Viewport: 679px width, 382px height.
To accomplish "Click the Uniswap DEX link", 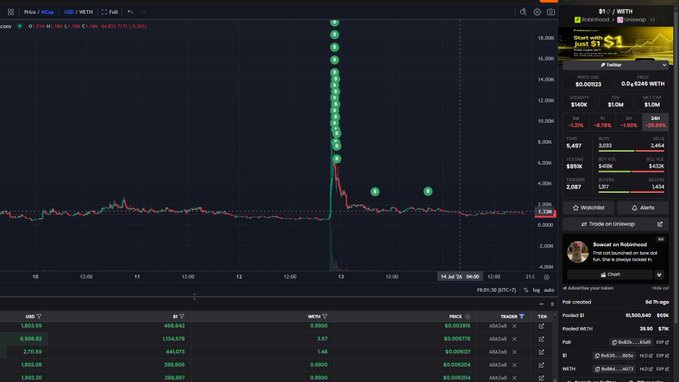I will [631, 20].
